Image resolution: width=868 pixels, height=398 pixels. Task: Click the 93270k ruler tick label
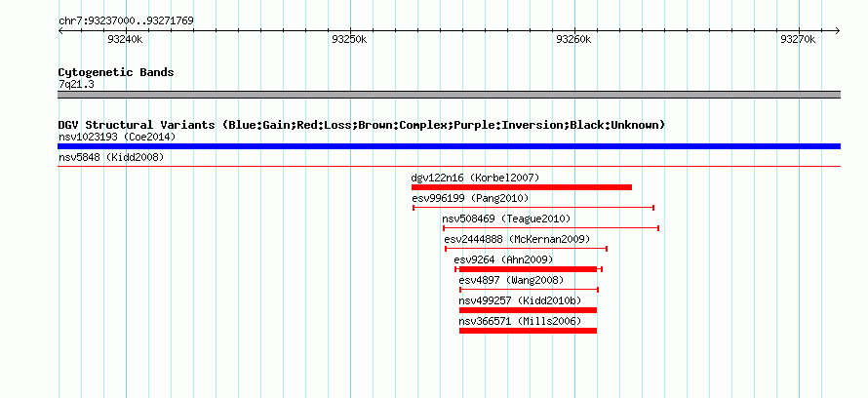point(798,39)
